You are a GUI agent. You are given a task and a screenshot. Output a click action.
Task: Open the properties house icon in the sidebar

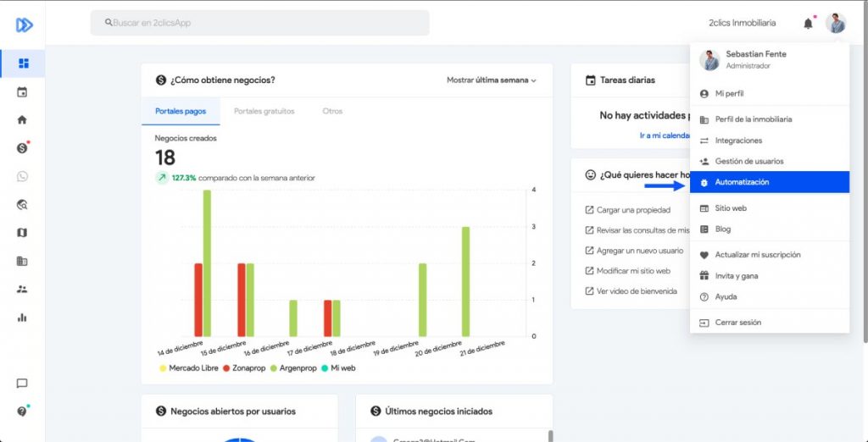point(22,119)
